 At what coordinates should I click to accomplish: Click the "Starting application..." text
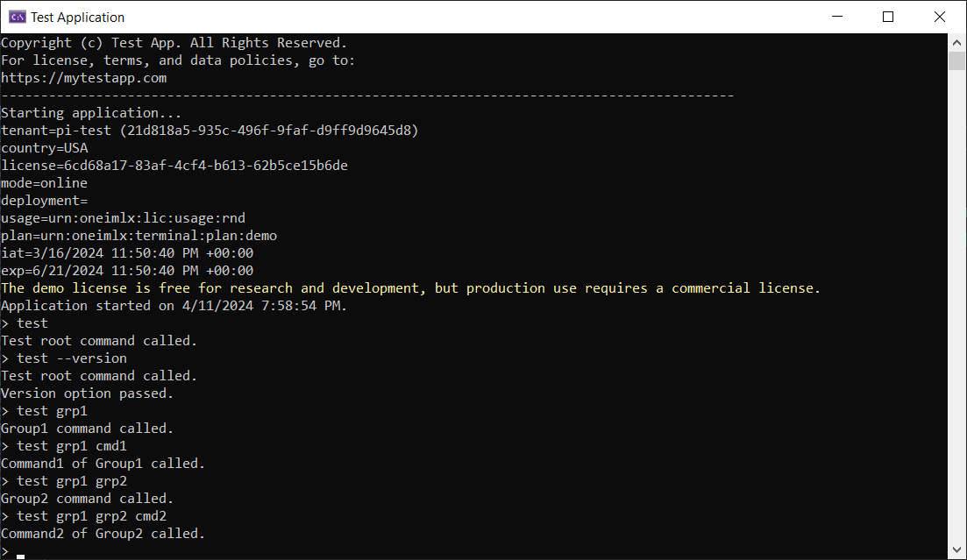pos(91,113)
